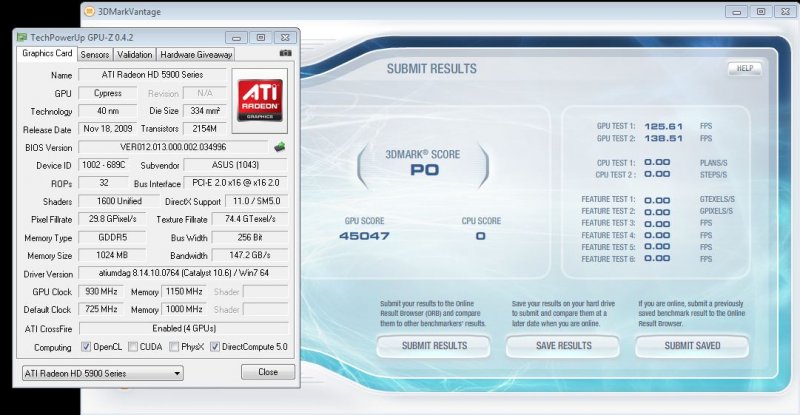This screenshot has height=415, width=800.
Task: Minimize the GPU-Z window
Action: pos(236,38)
